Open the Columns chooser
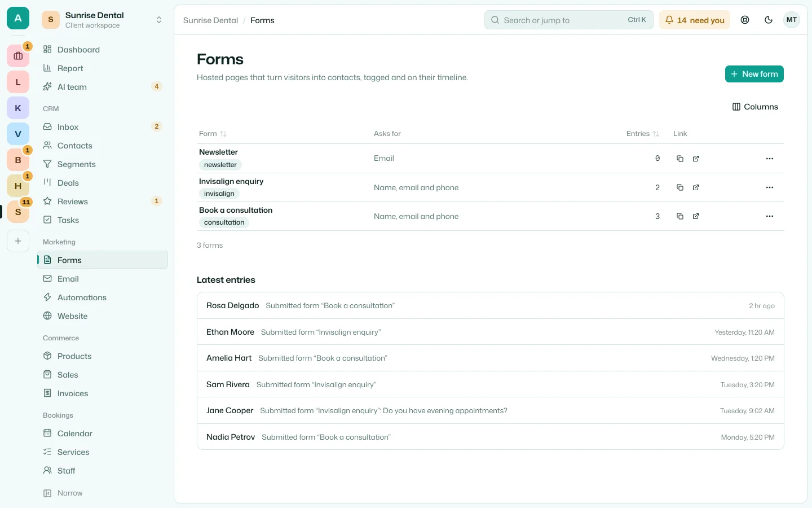The image size is (812, 508). (755, 107)
